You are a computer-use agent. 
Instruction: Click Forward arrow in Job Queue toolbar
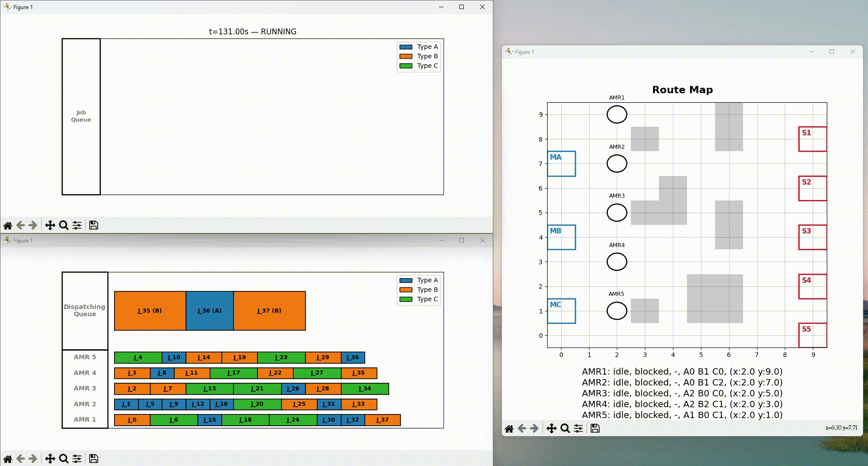pos(33,225)
